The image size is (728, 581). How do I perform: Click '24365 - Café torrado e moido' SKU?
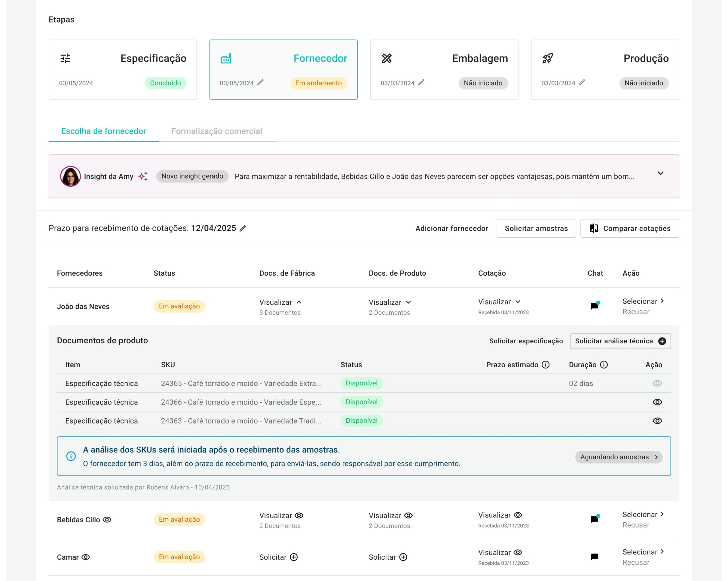(x=241, y=383)
